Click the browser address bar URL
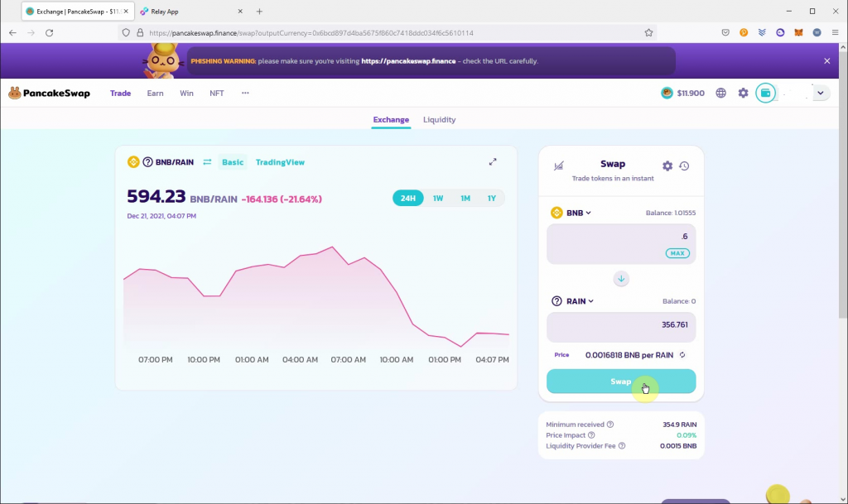This screenshot has height=504, width=848. pyautogui.click(x=311, y=33)
